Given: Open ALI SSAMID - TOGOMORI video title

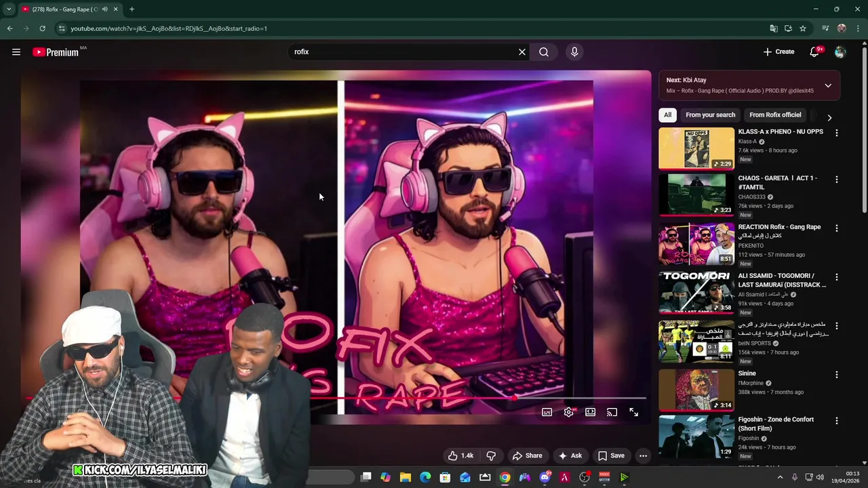Looking at the screenshot, I should (782, 280).
